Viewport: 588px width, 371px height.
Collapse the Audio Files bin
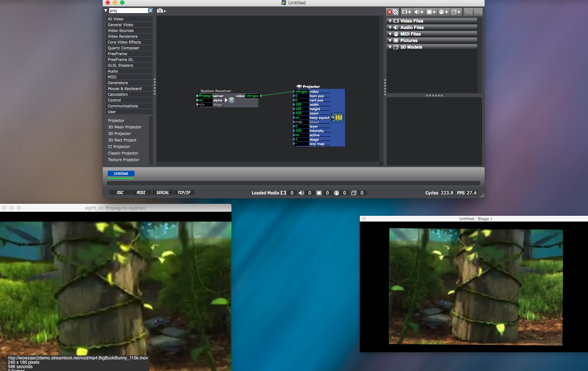(x=390, y=28)
